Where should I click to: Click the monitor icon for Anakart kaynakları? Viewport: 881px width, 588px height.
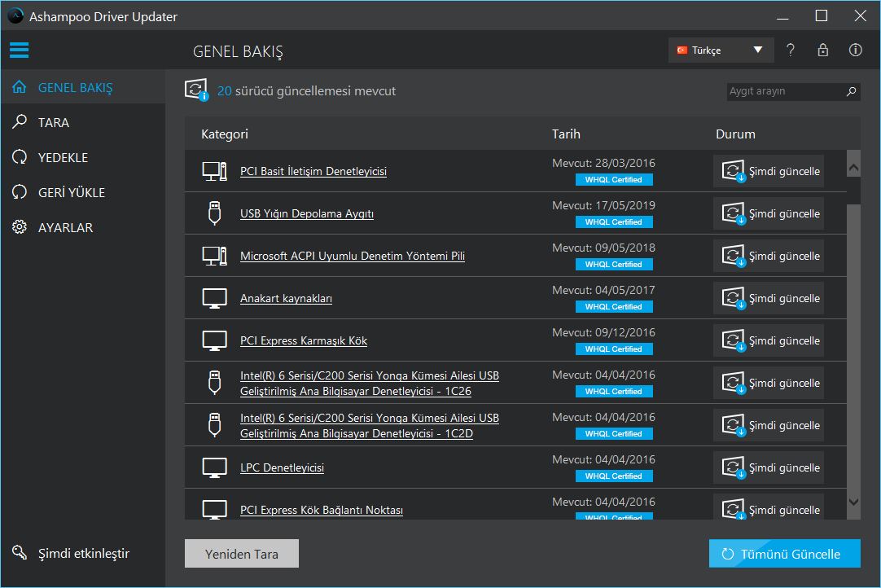pyautogui.click(x=215, y=298)
